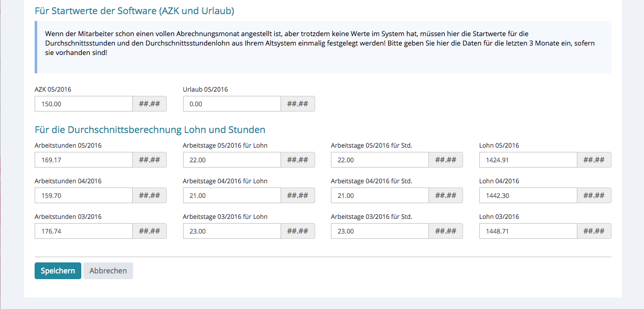Click into the Lohn 03/2016 field
Image resolution: width=644 pixels, height=309 pixels.
coord(528,231)
